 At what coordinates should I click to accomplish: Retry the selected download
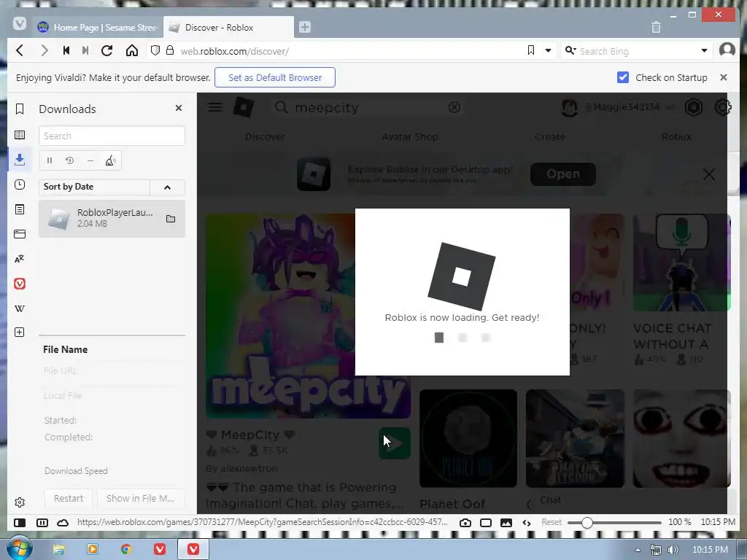[x=69, y=160]
